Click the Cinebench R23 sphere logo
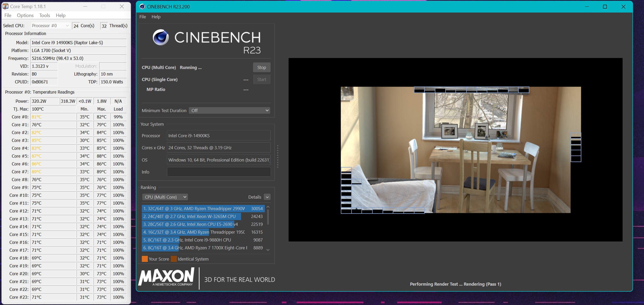 tap(161, 37)
